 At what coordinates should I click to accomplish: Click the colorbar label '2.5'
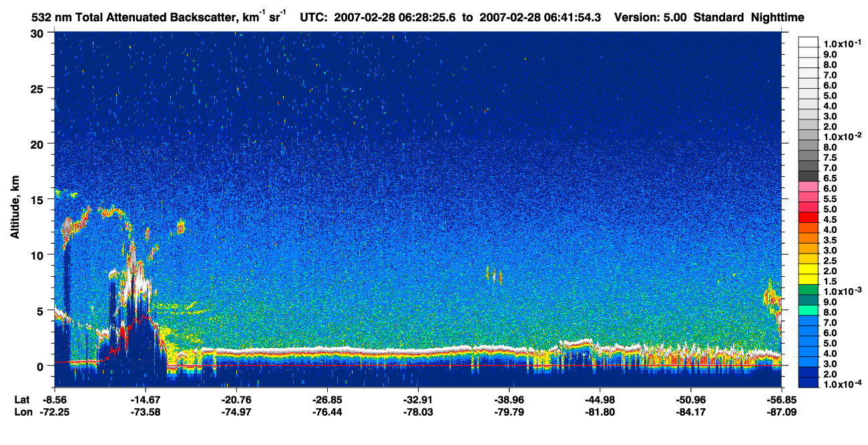tap(830, 261)
